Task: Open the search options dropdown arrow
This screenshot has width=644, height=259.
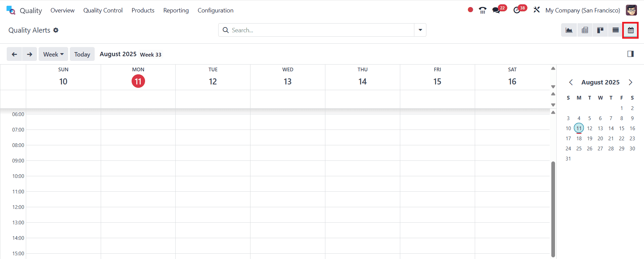Action: tap(420, 30)
